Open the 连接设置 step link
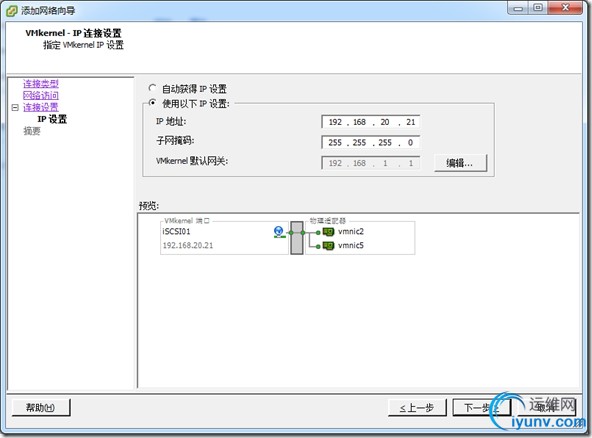 coord(41,107)
